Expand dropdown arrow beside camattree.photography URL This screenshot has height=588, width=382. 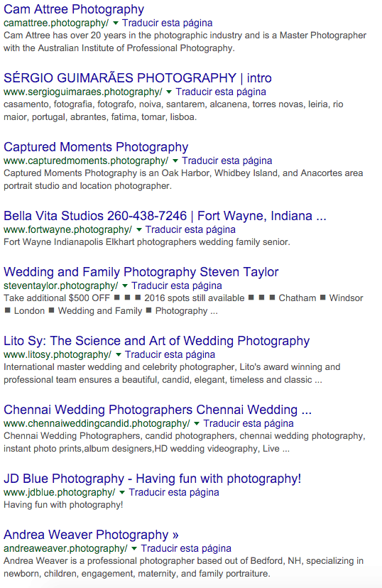click(x=116, y=23)
